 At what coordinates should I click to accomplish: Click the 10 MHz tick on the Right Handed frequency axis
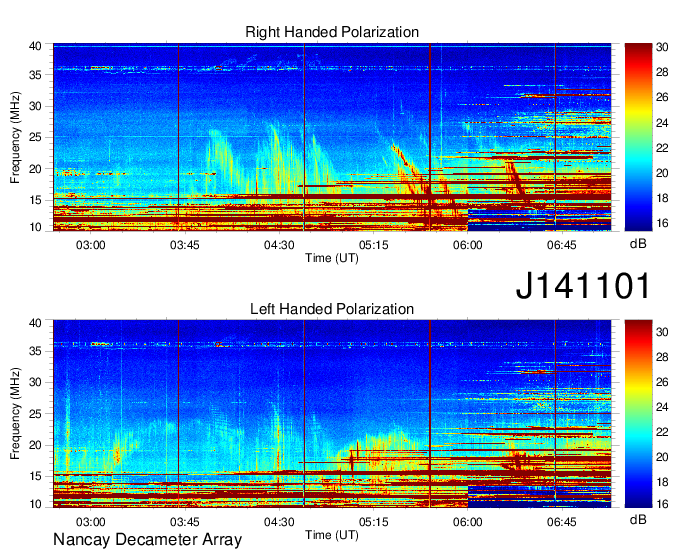[35, 227]
